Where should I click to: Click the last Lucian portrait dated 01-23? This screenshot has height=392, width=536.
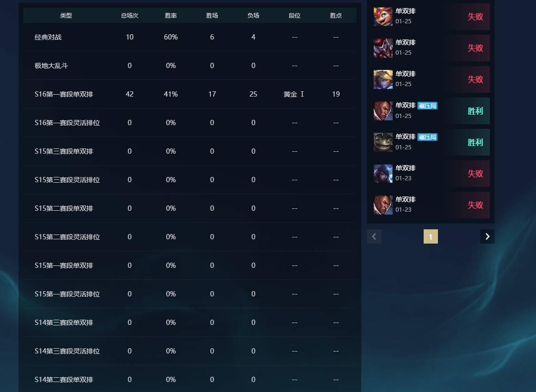383,205
